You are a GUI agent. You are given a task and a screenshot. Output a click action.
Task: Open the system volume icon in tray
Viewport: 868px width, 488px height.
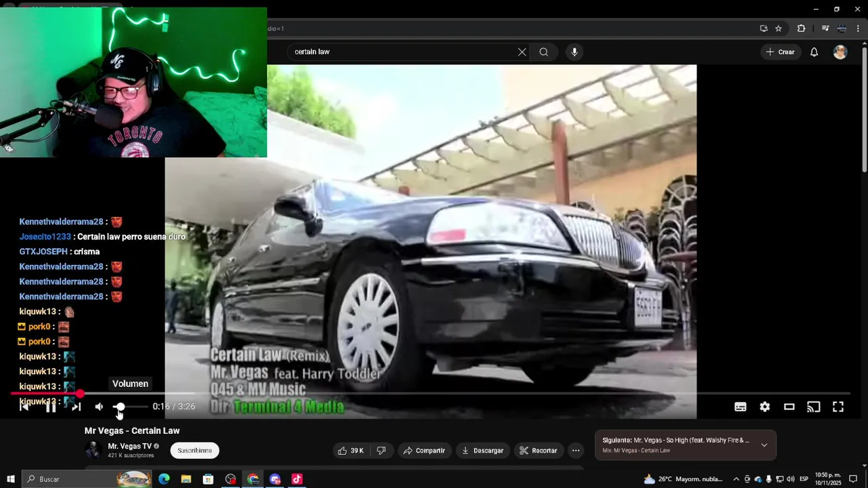[791, 479]
